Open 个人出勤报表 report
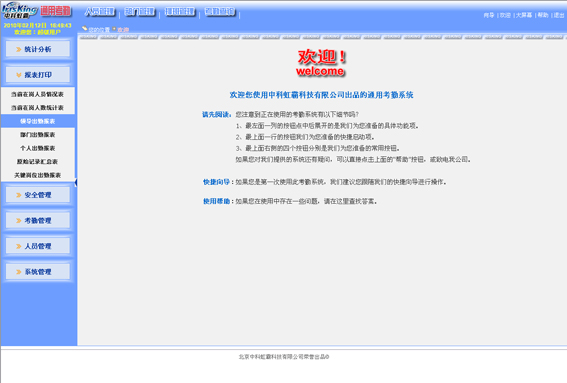 point(38,148)
